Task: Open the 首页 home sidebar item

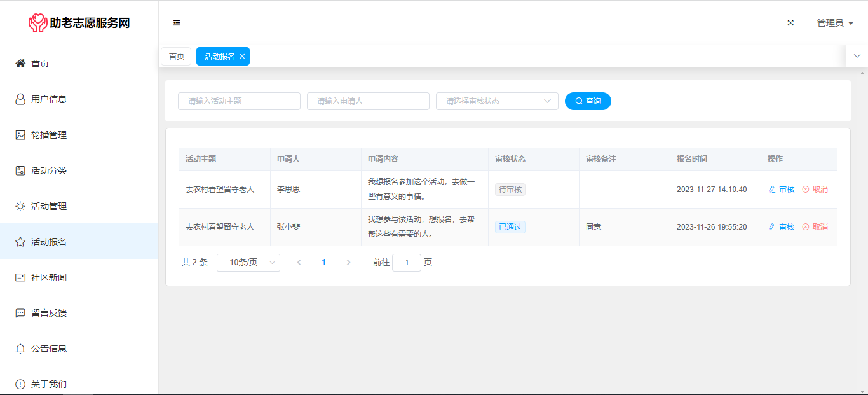Action: point(40,64)
